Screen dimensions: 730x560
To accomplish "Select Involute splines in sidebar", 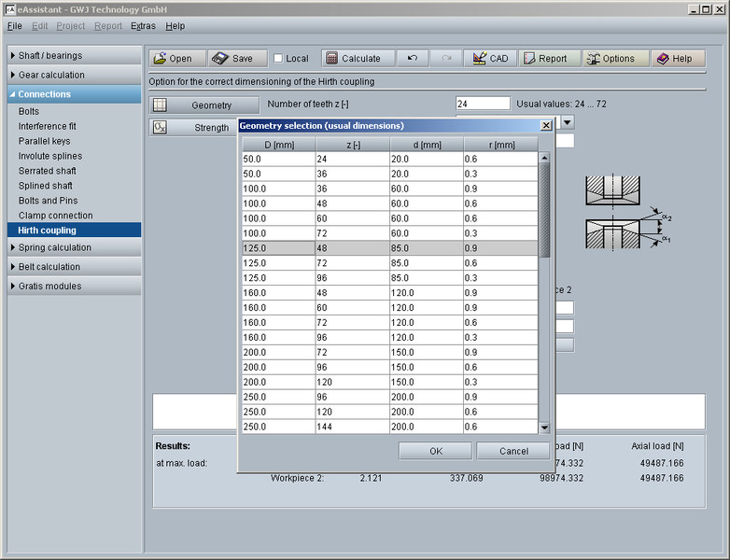I will (50, 156).
